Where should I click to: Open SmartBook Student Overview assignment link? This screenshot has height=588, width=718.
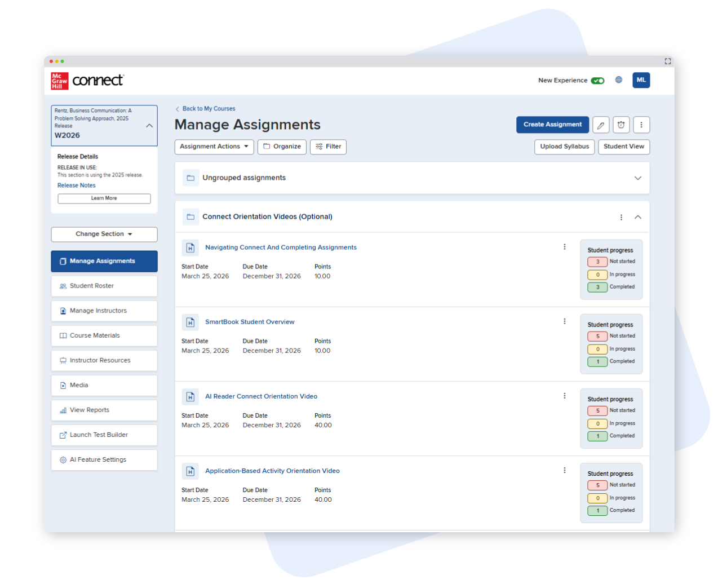pos(250,322)
